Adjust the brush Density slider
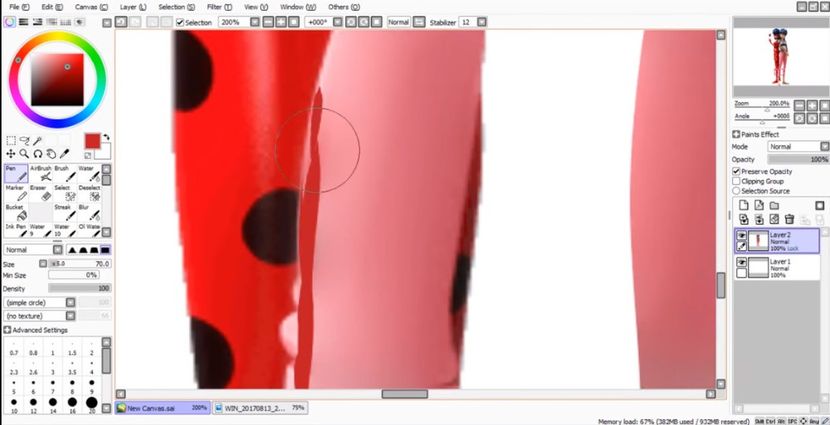The image size is (830, 425). click(x=79, y=288)
